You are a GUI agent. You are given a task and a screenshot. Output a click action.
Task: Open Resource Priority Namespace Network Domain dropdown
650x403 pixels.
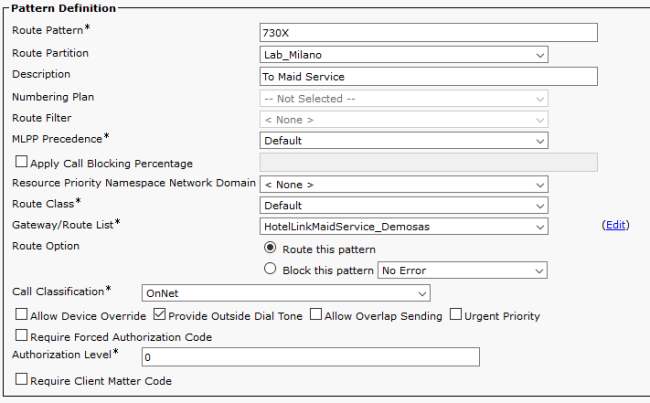click(x=404, y=185)
